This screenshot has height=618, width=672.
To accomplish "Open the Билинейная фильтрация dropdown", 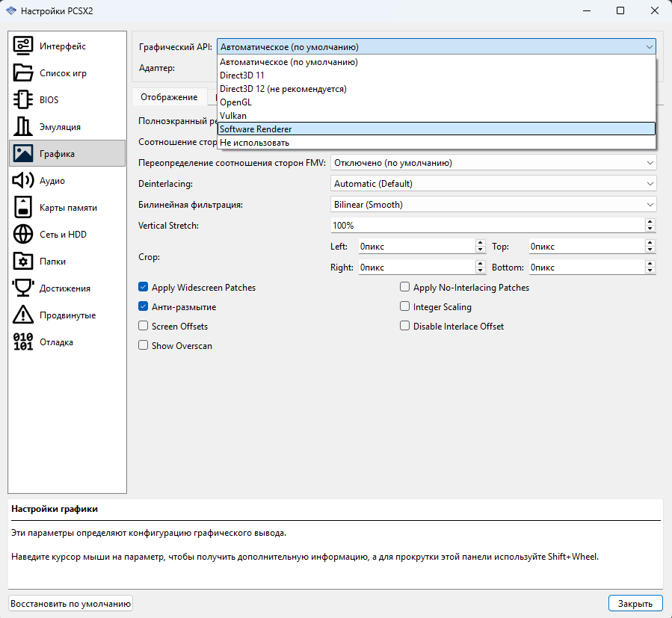I will pos(493,205).
